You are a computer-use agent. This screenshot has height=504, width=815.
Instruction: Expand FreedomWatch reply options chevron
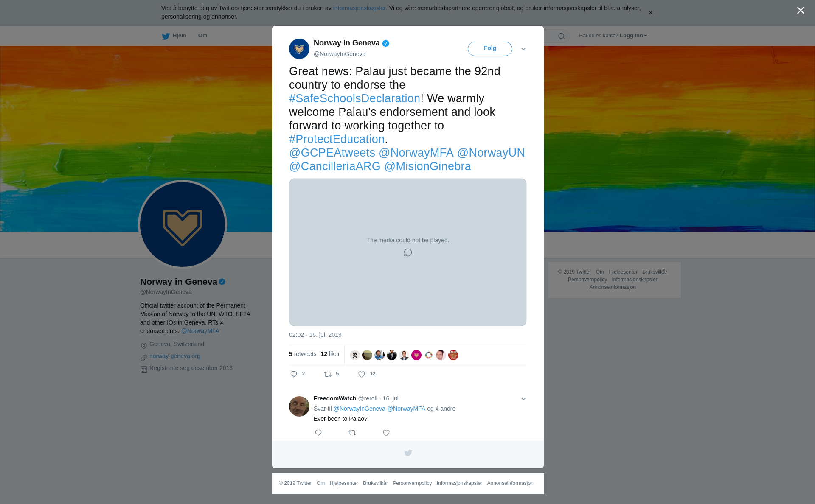point(523,399)
